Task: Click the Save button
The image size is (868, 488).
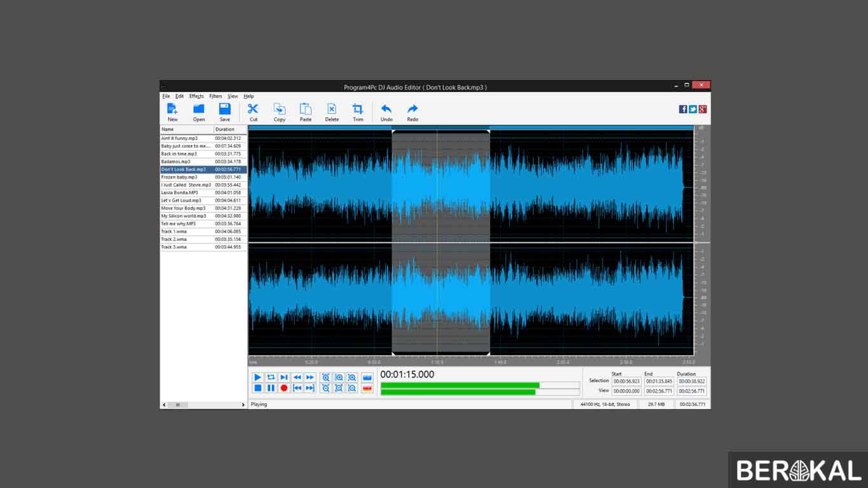Action: pos(224,111)
